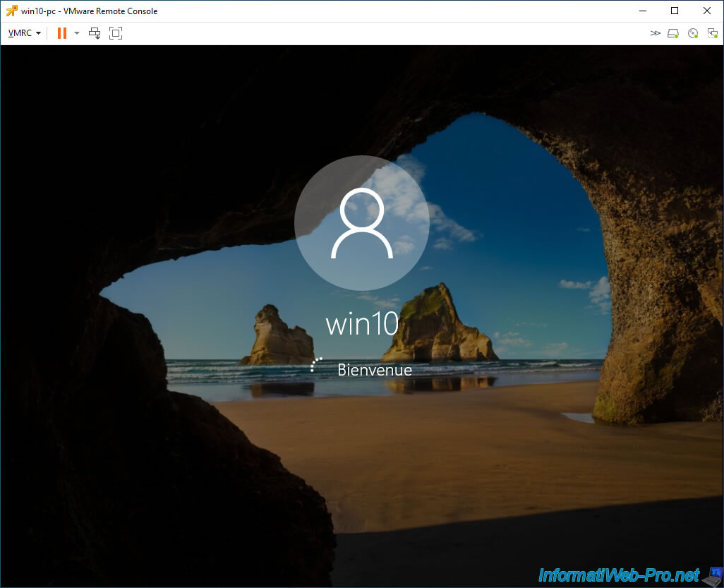Open the VMRC dropdown menu
724x588 pixels.
(x=25, y=33)
